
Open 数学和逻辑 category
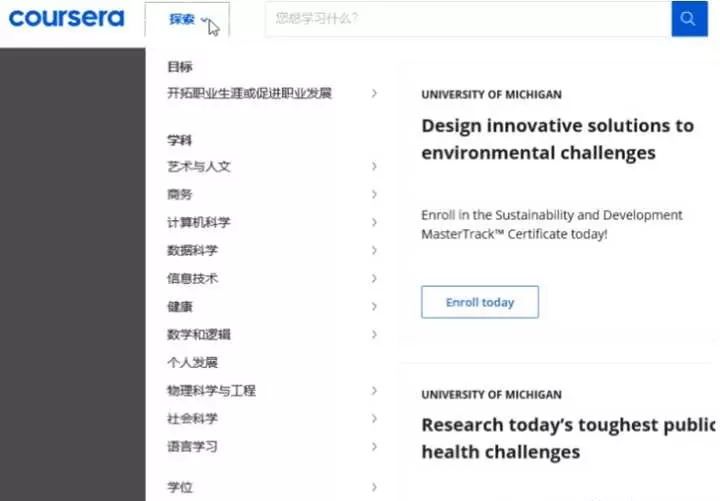tap(199, 334)
